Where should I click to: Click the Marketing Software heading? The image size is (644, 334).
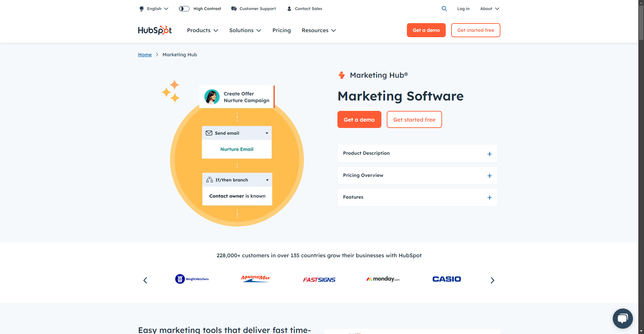pos(400,96)
